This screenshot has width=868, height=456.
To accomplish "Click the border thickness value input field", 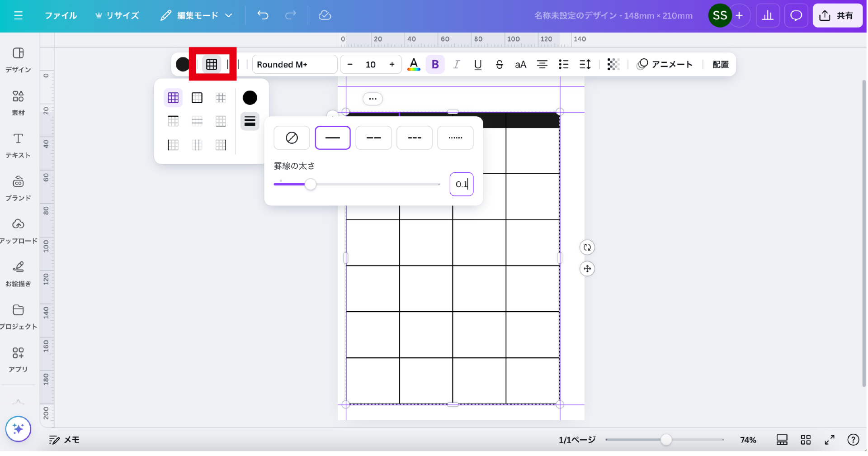I will point(461,184).
